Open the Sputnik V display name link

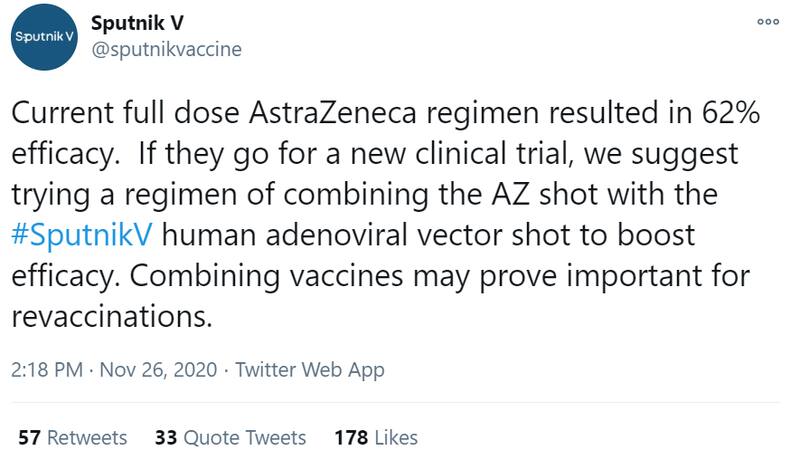click(139, 21)
